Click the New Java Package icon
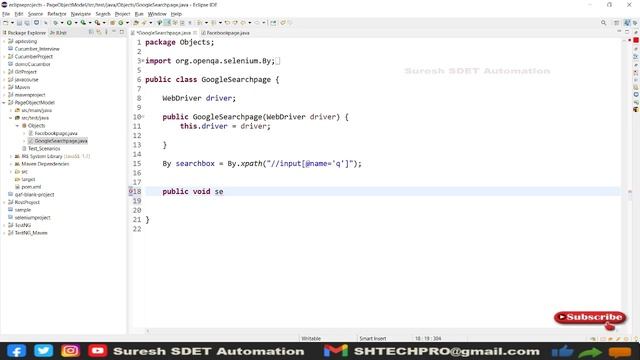The height and width of the screenshot is (360, 640). (112, 23)
